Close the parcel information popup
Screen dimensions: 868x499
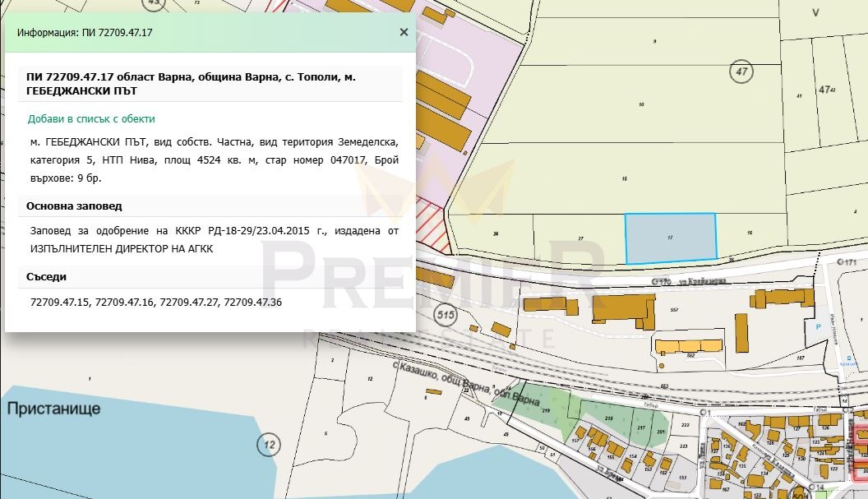[x=404, y=32]
